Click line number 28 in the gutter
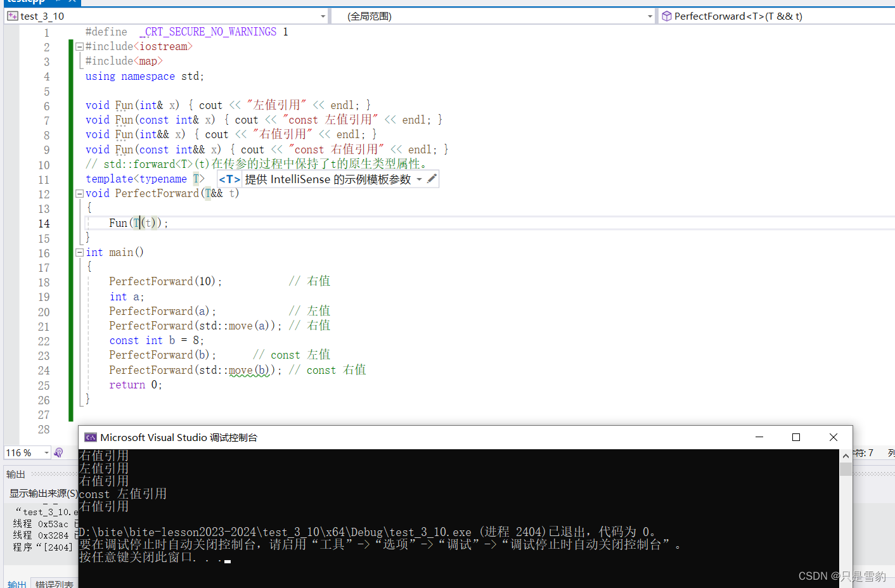The image size is (895, 588). pyautogui.click(x=44, y=430)
